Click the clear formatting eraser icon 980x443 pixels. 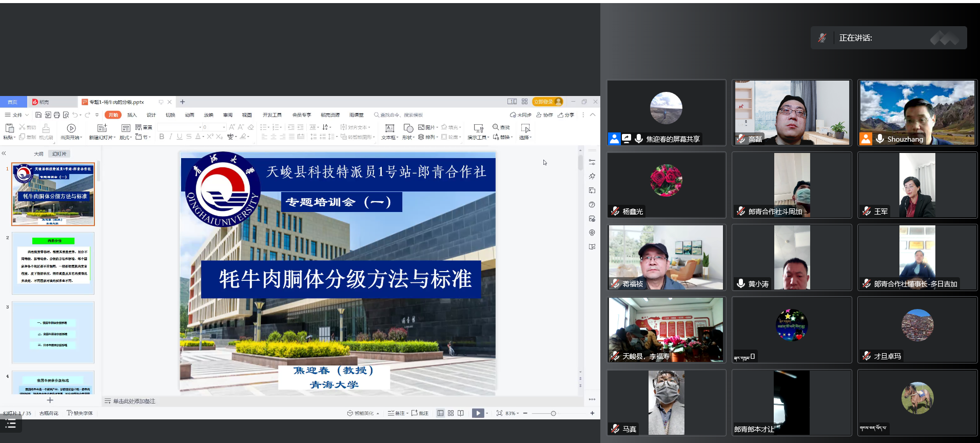[250, 127]
